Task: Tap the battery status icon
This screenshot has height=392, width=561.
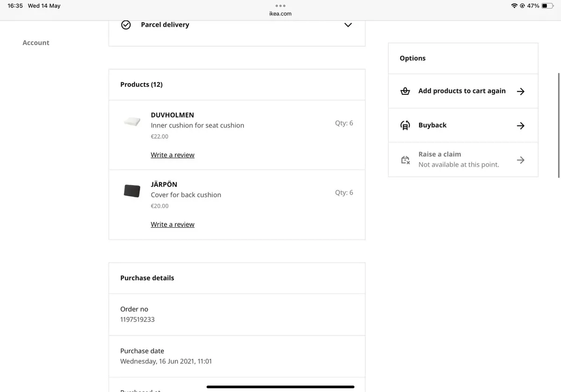Action: click(547, 6)
